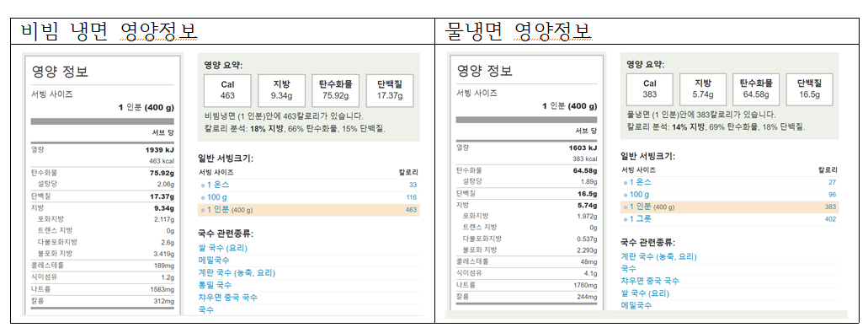Image resolution: width=868 pixels, height=333 pixels.
Task: Click the 18% 지방 calorie breakdown text
Action: click(x=266, y=128)
